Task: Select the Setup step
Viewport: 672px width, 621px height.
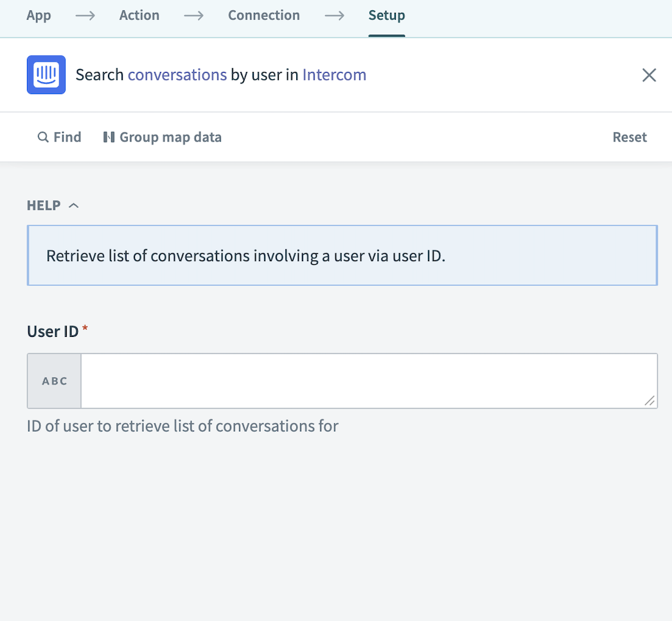Action: (386, 15)
